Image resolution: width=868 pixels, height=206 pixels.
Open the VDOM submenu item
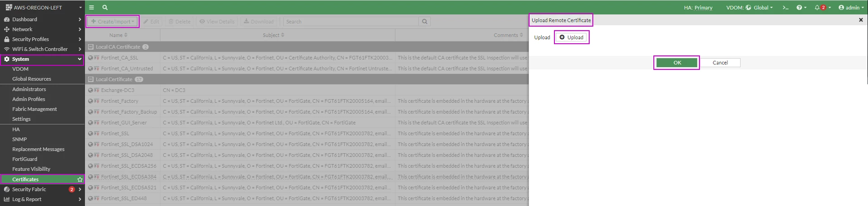point(42,69)
